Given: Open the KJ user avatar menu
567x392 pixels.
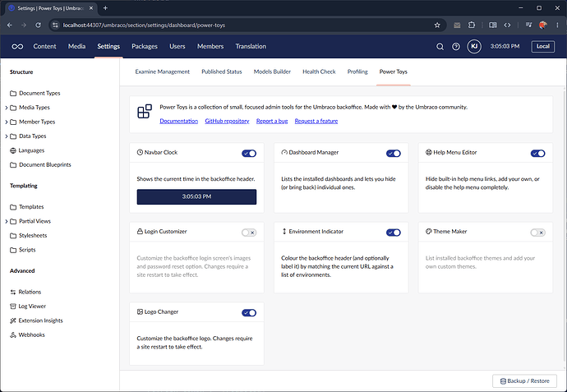Looking at the screenshot, I should point(474,46).
